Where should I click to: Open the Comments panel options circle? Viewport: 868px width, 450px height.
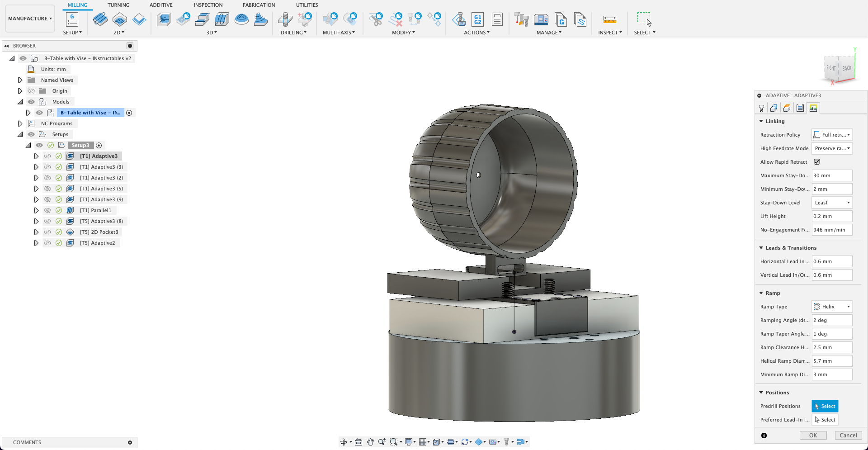click(130, 442)
